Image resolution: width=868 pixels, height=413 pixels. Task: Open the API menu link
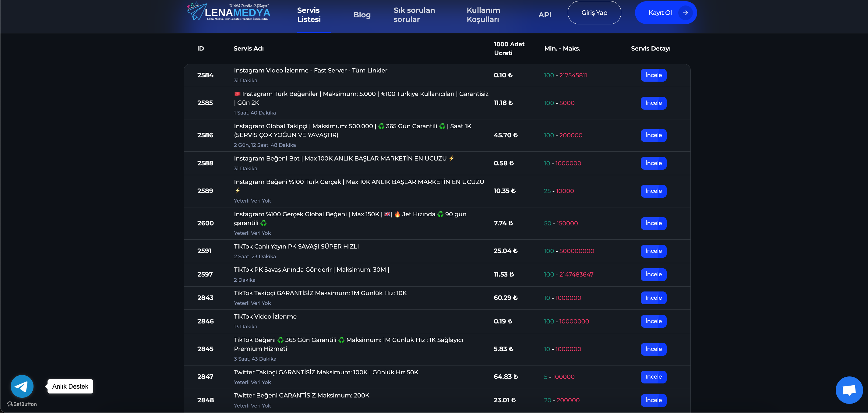tap(545, 15)
